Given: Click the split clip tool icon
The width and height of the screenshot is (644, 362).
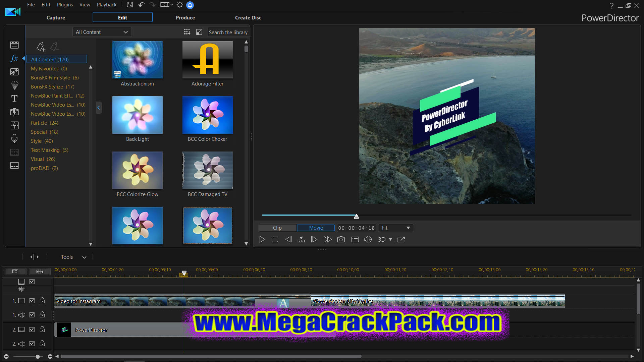Looking at the screenshot, I should pos(34,257).
